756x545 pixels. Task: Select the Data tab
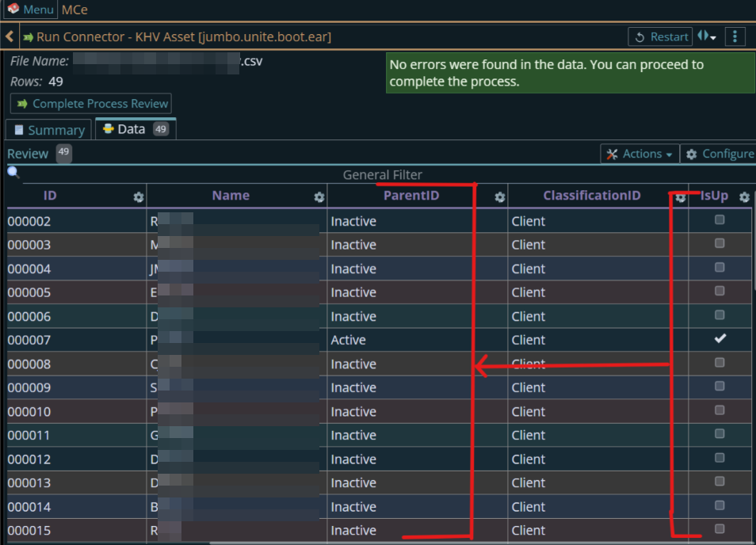[x=136, y=129]
